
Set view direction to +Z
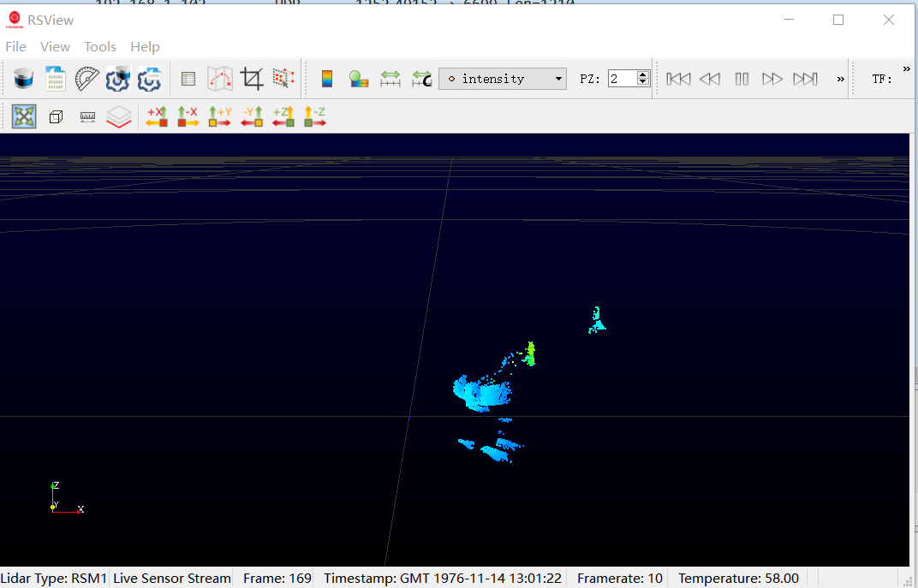click(283, 116)
